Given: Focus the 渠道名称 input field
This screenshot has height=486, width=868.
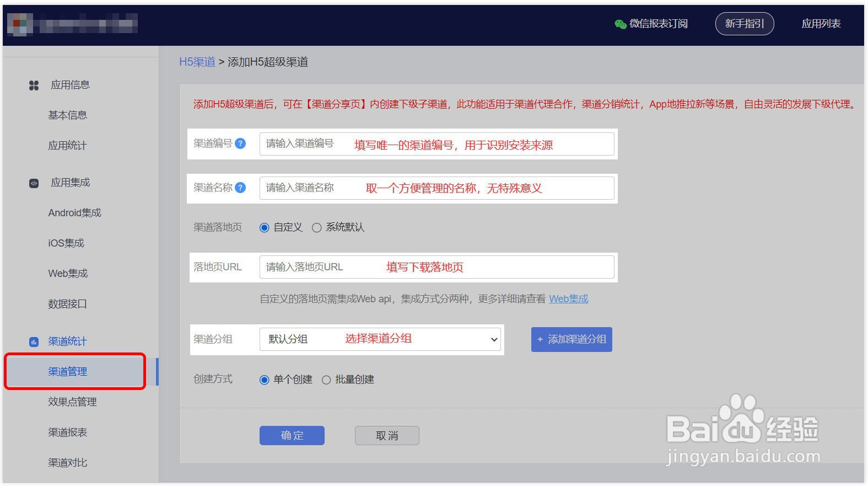Looking at the screenshot, I should pos(436,188).
